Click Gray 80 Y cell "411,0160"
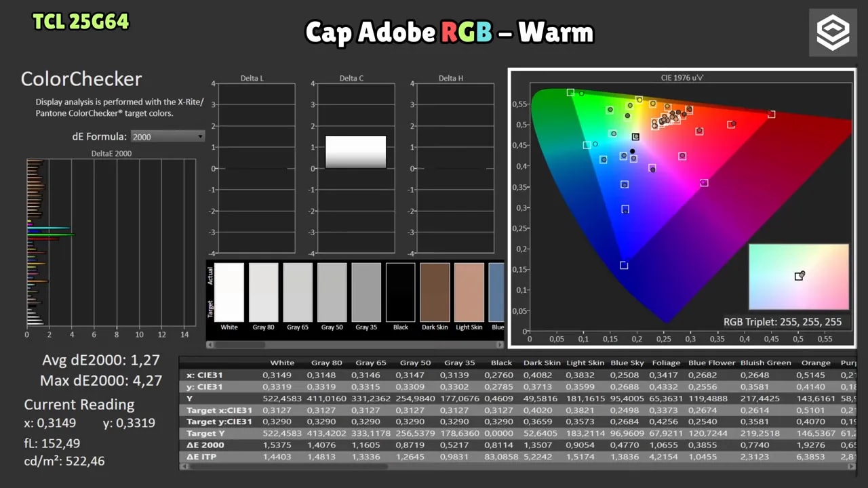The height and width of the screenshot is (488, 868). coord(327,399)
